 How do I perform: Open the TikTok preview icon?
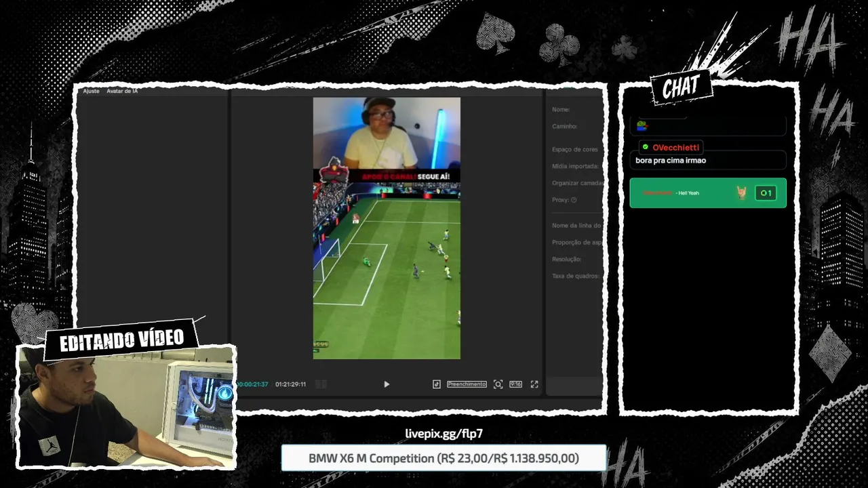[437, 384]
